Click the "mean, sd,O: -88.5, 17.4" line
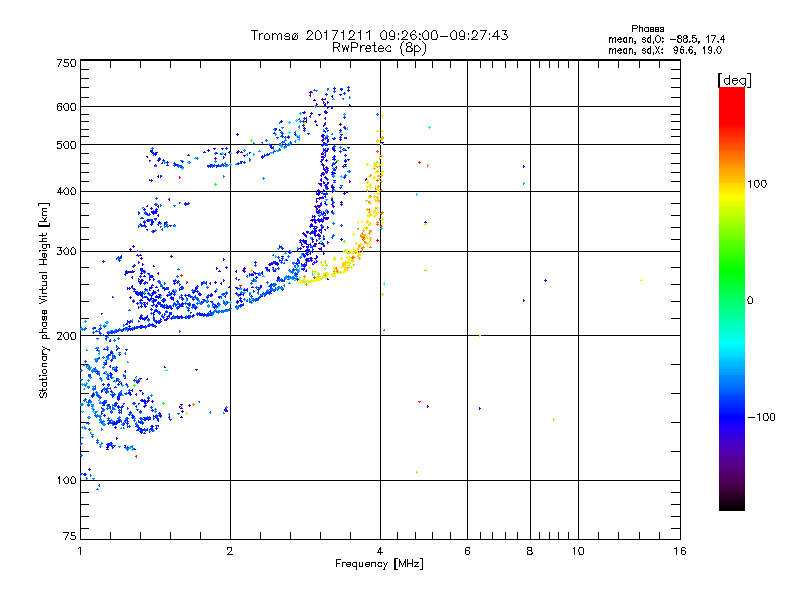 [666, 39]
